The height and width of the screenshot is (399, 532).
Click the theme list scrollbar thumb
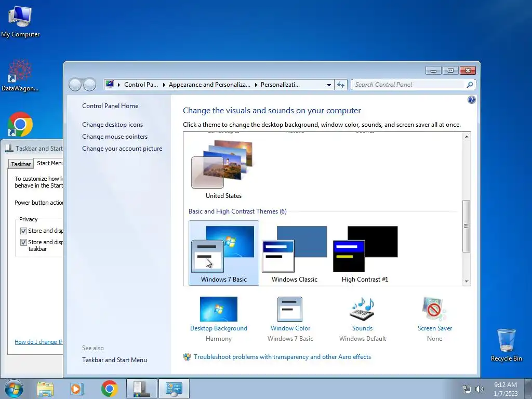pos(467,227)
